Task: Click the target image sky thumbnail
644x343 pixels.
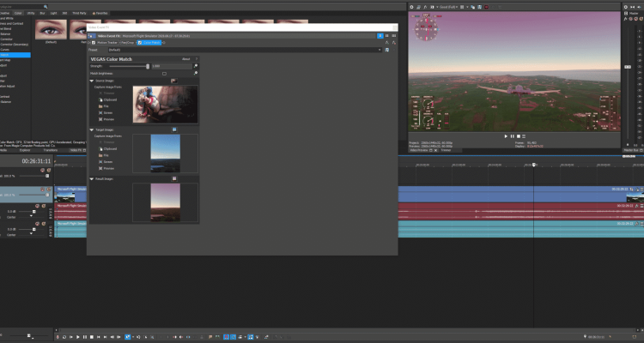Action: coord(166,153)
